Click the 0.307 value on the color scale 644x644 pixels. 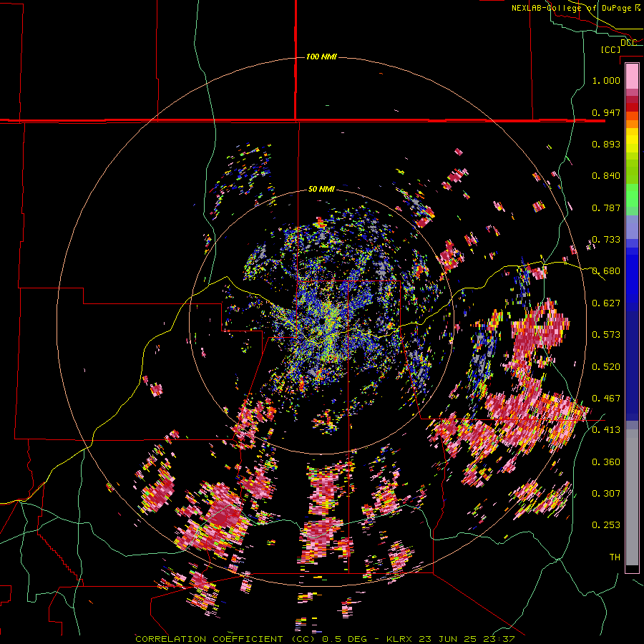click(606, 494)
